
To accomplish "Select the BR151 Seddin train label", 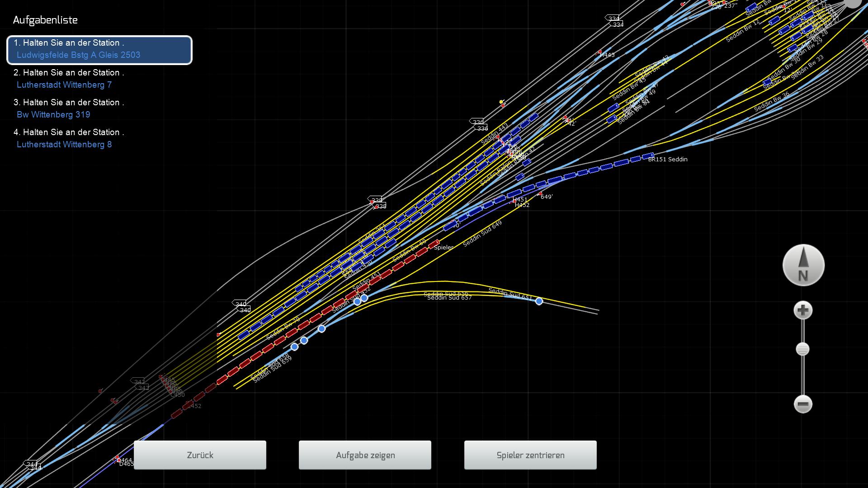I will [667, 159].
